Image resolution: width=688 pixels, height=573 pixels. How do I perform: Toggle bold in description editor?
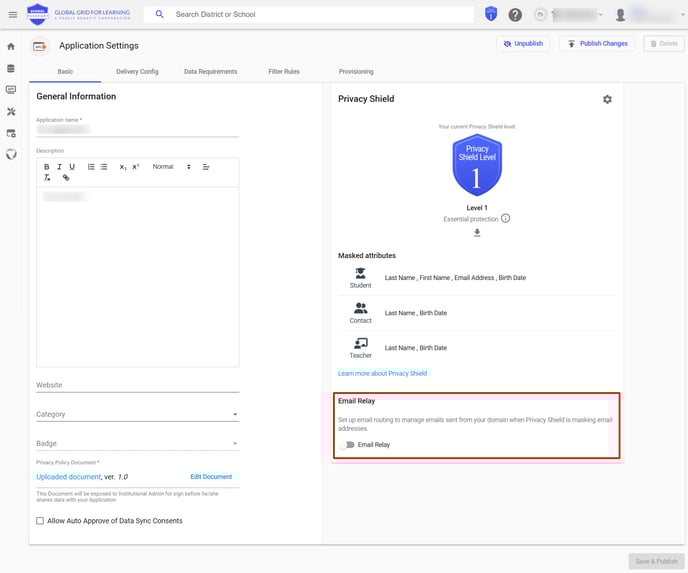(47, 167)
